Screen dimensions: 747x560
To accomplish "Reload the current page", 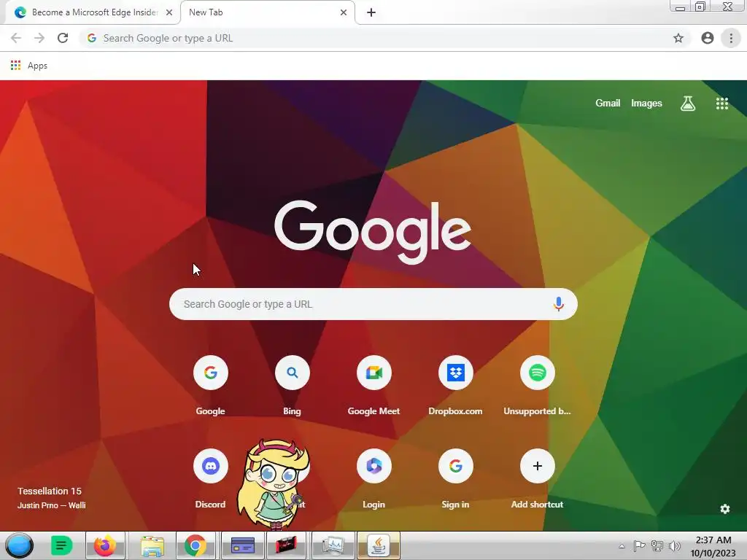I will [x=63, y=38].
